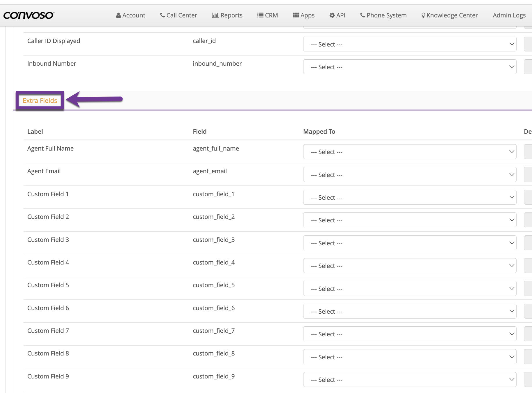Open the Custom Field 3 Select dropdown
The width and height of the screenshot is (532, 393).
(x=409, y=243)
